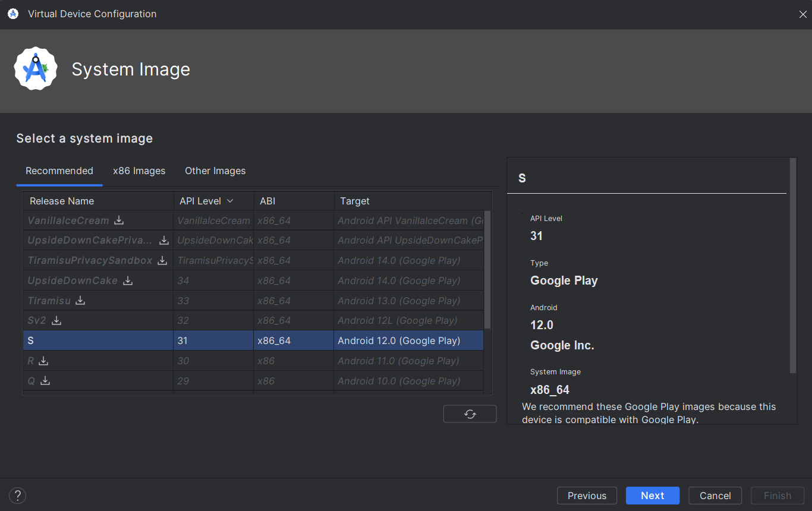Switch to the Recommended tab
This screenshot has height=511, width=812.
(59, 171)
